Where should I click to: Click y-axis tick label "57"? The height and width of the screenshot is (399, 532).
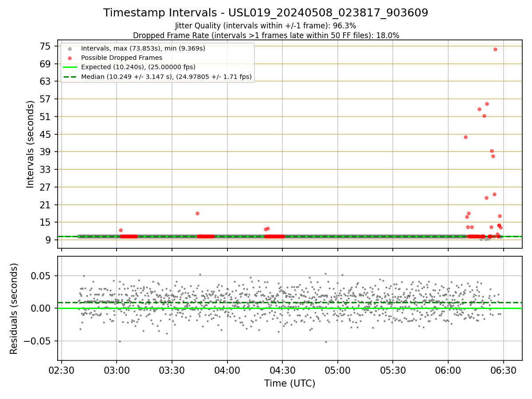46,99
